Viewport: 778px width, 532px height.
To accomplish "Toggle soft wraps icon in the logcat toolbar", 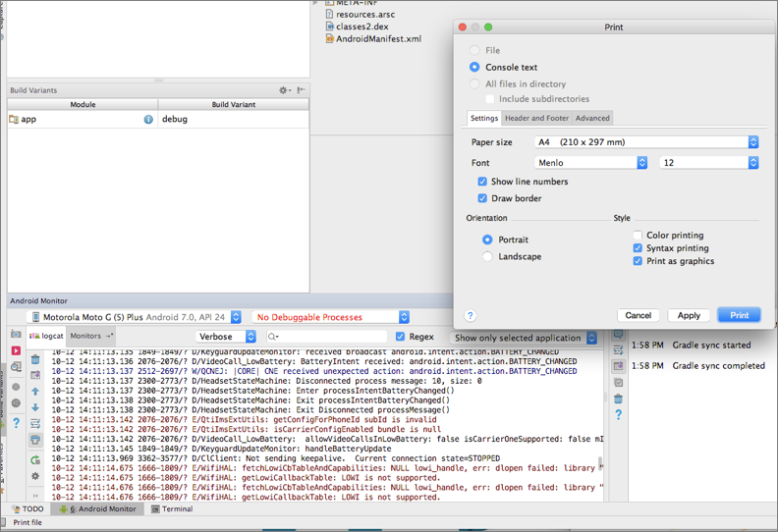I will tap(35, 423).
